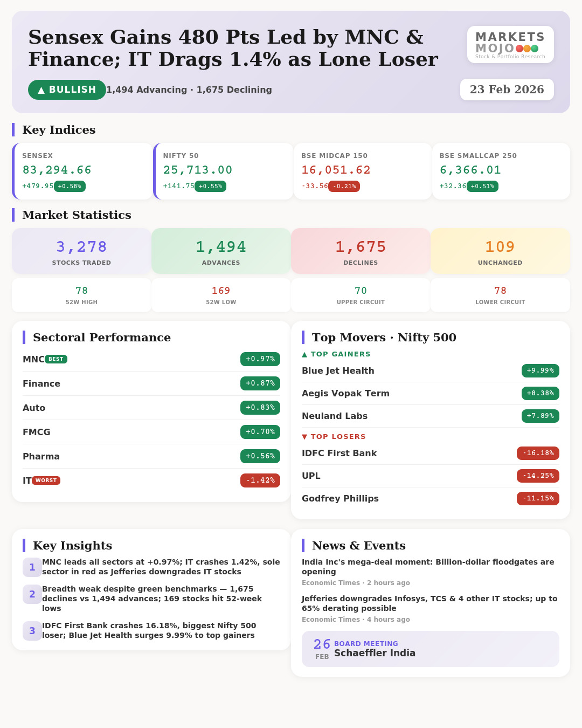Click insight number 3 badge
582x728 pixels.
point(32,631)
